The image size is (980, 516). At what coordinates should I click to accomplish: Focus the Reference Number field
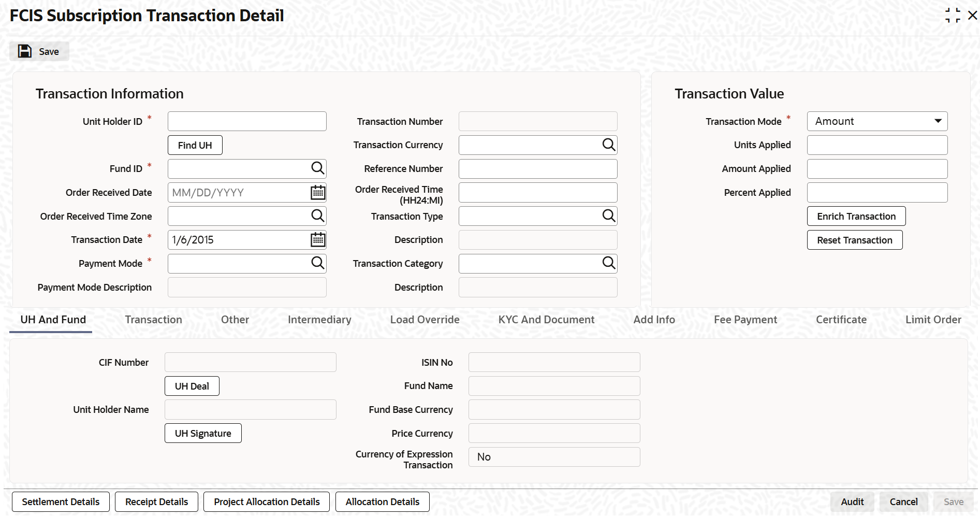pos(538,169)
